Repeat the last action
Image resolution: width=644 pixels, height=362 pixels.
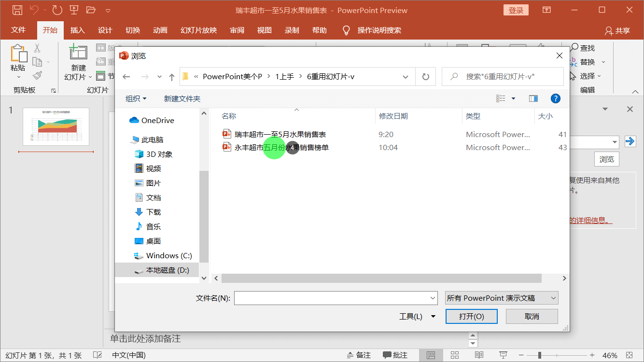[x=57, y=10]
